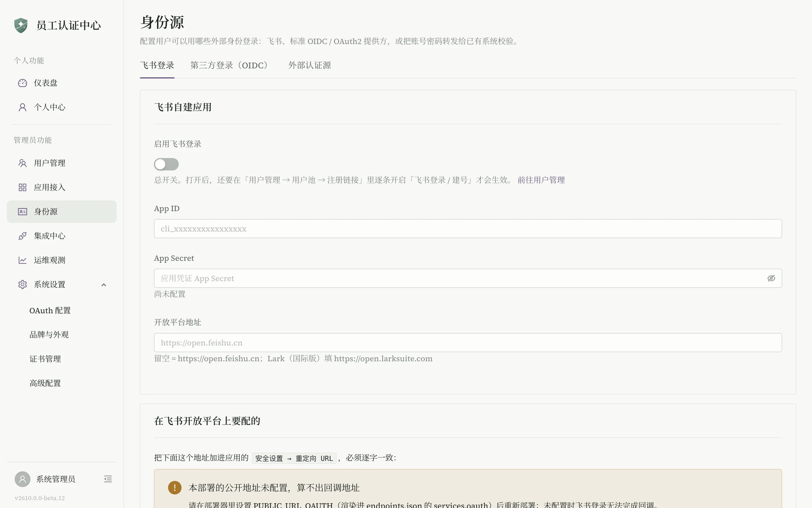Show App Secret with the eye icon

(x=771, y=278)
